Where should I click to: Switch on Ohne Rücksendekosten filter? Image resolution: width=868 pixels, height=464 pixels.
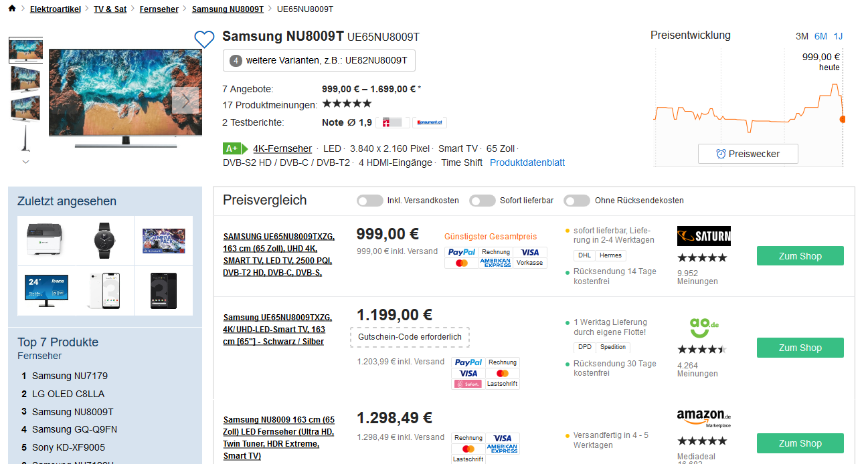577,201
